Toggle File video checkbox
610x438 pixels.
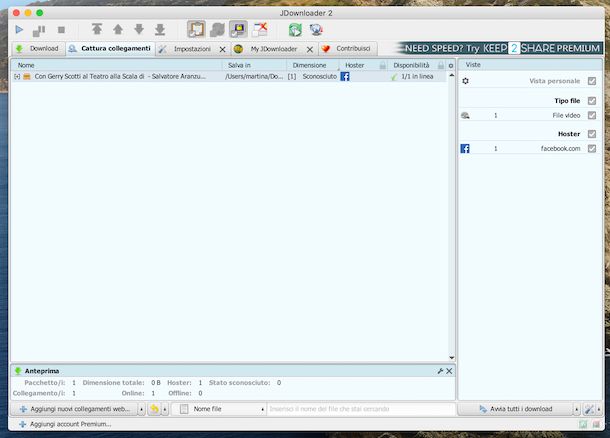pos(592,115)
